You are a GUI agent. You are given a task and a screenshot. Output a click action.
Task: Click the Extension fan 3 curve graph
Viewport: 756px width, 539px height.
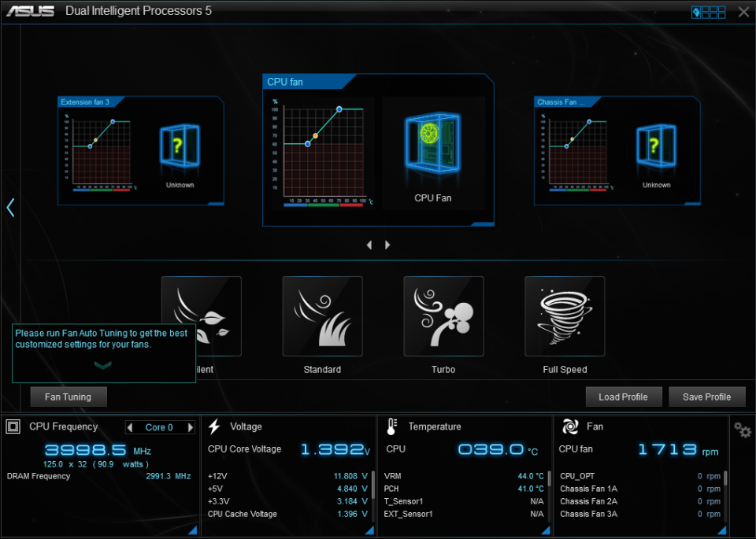[x=101, y=152]
